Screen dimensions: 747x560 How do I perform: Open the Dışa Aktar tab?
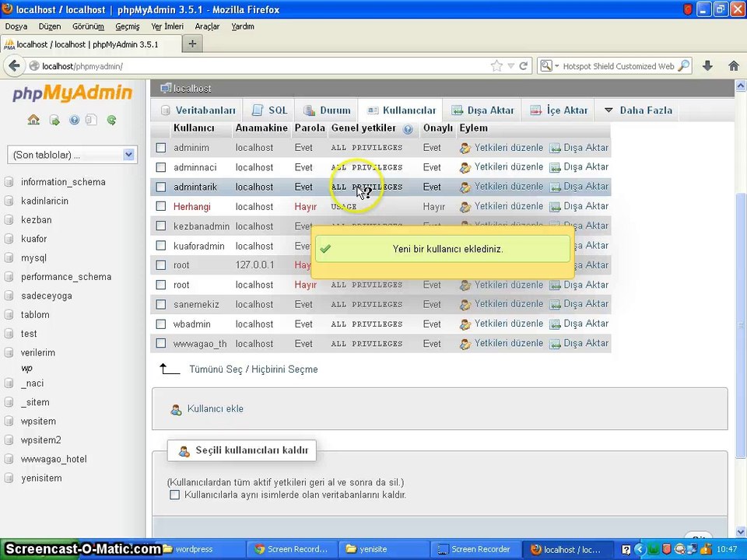482,110
